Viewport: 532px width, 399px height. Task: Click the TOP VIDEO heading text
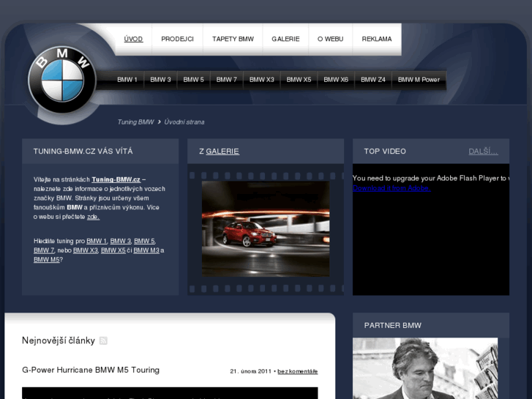coord(385,152)
